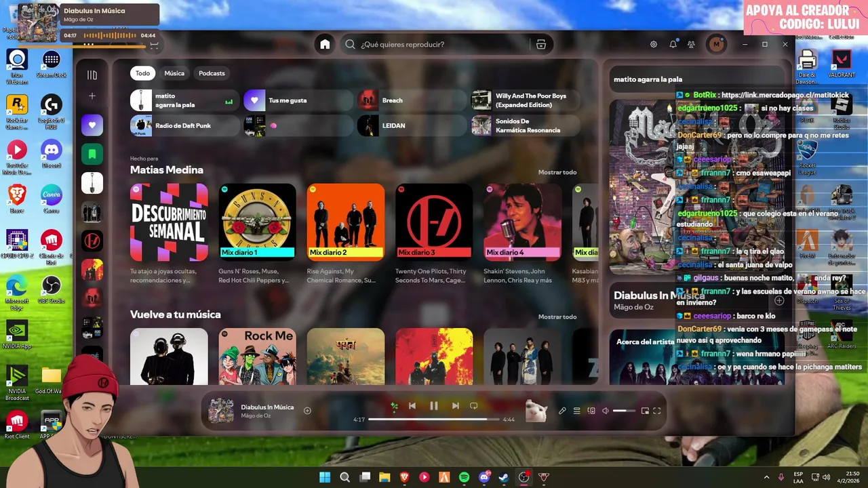Open Sonidos De Karmática Resonancia shortcut
Screen dimensions: 868x488
coord(526,125)
